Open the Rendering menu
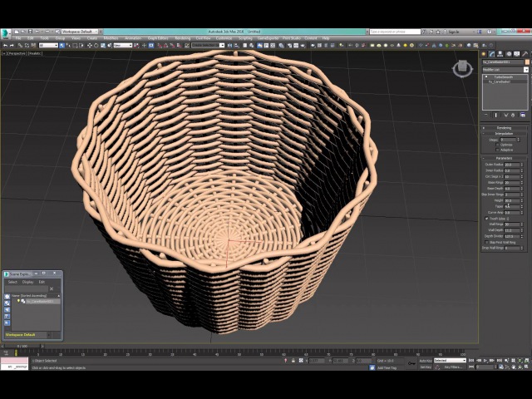Viewport: 532px width, 399px height. pyautogui.click(x=181, y=38)
